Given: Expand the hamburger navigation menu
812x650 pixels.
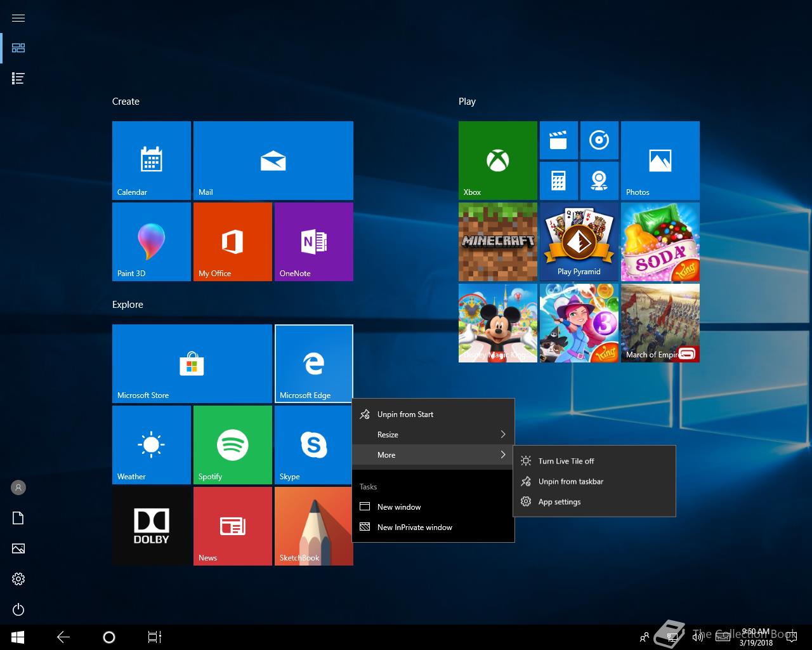Looking at the screenshot, I should point(18,18).
